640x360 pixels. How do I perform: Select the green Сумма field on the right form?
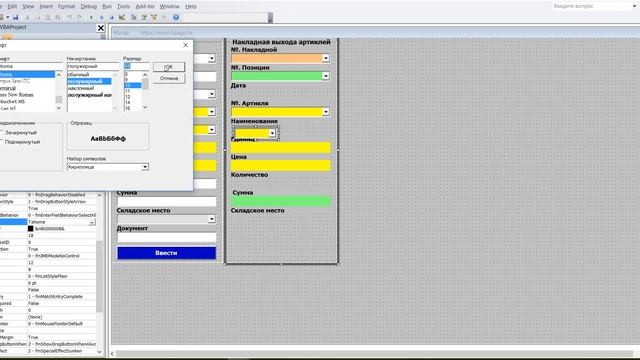[281, 201]
